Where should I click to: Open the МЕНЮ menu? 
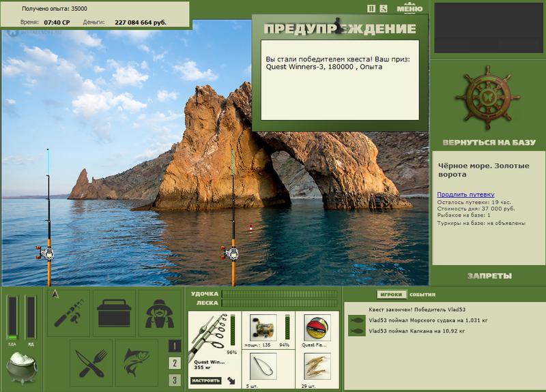click(409, 8)
